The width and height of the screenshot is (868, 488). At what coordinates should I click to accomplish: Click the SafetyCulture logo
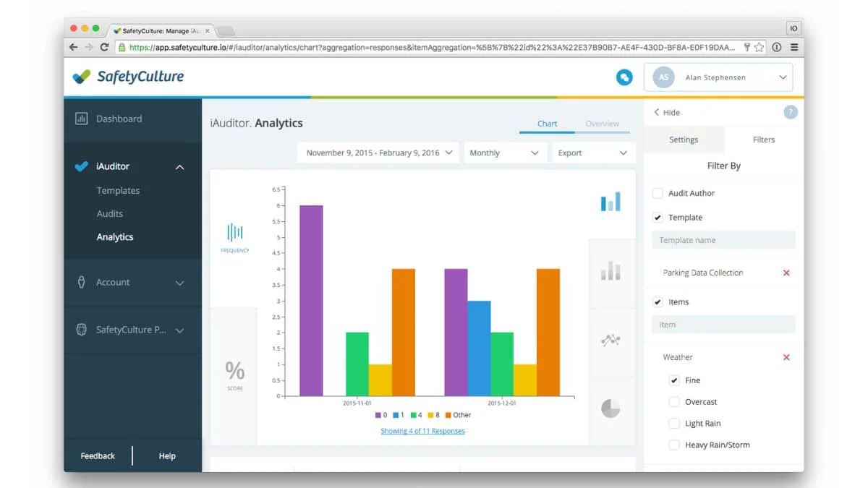[x=129, y=77]
